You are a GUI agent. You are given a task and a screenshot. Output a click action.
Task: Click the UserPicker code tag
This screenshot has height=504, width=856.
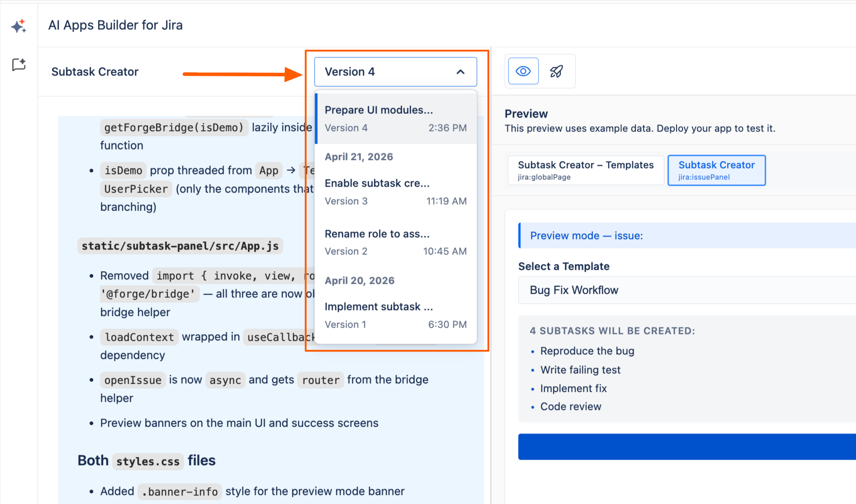pyautogui.click(x=136, y=189)
